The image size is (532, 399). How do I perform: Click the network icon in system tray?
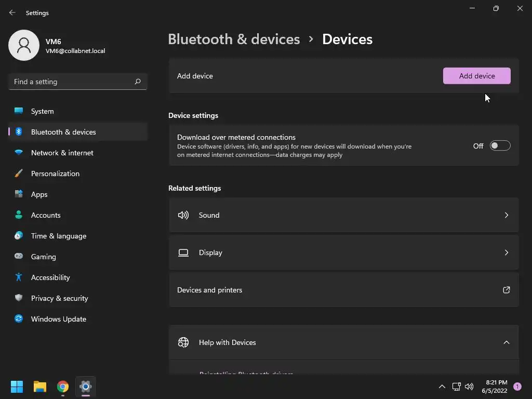[456, 387]
